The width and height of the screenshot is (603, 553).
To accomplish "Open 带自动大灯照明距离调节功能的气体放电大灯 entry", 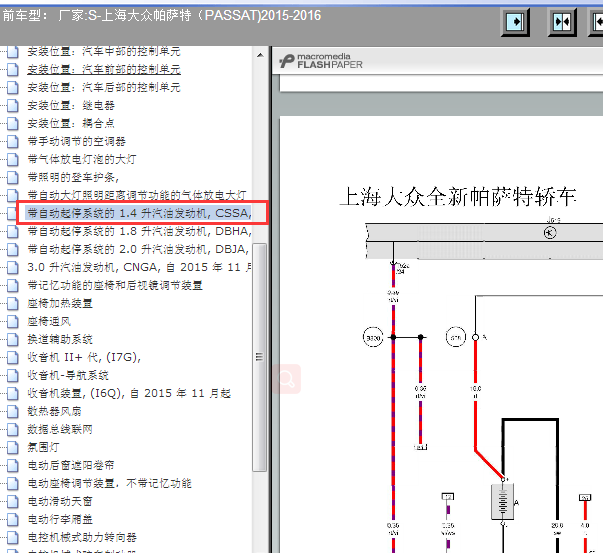I will pos(137,195).
